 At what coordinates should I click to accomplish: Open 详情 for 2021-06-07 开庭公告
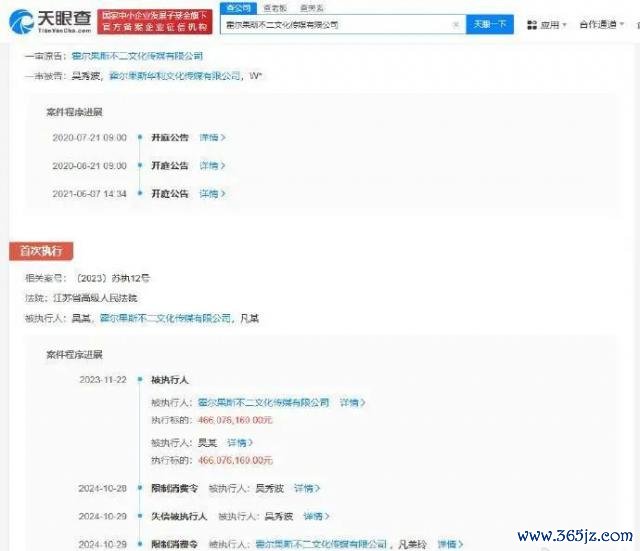[212, 193]
